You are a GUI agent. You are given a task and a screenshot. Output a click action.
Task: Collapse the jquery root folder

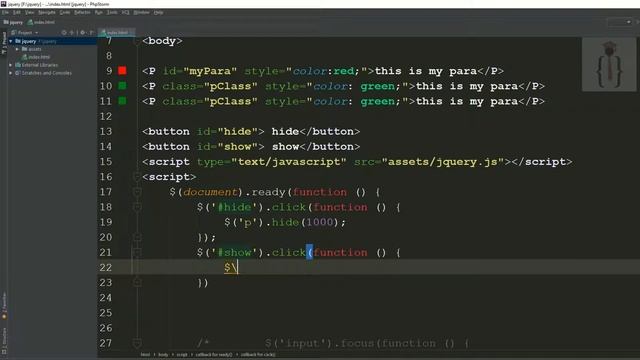[11, 41]
